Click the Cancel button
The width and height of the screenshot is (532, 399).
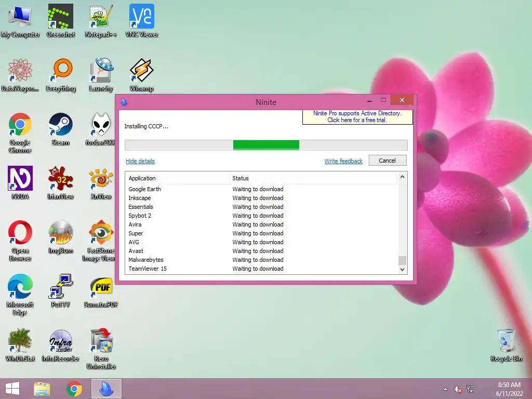(388, 161)
